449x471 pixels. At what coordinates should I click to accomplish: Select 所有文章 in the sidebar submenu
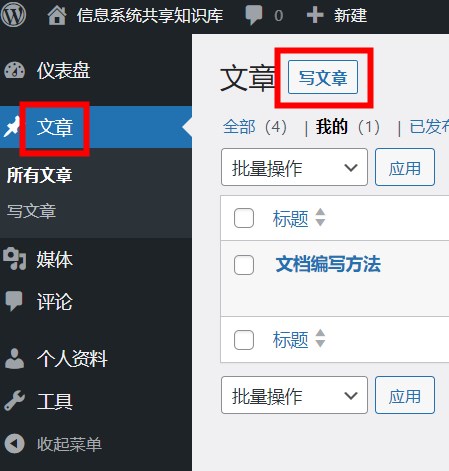[x=39, y=175]
